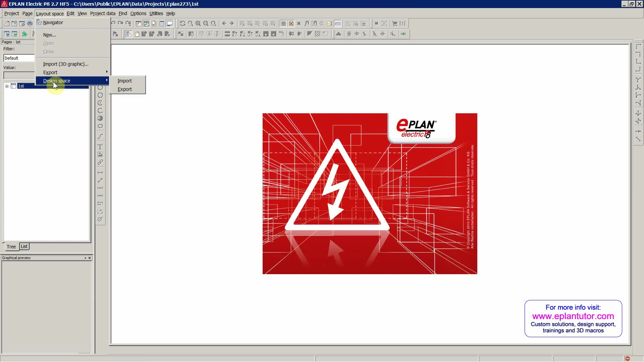This screenshot has height=362, width=644.
Task: Open the Export submenu arrow
Action: tap(107, 72)
